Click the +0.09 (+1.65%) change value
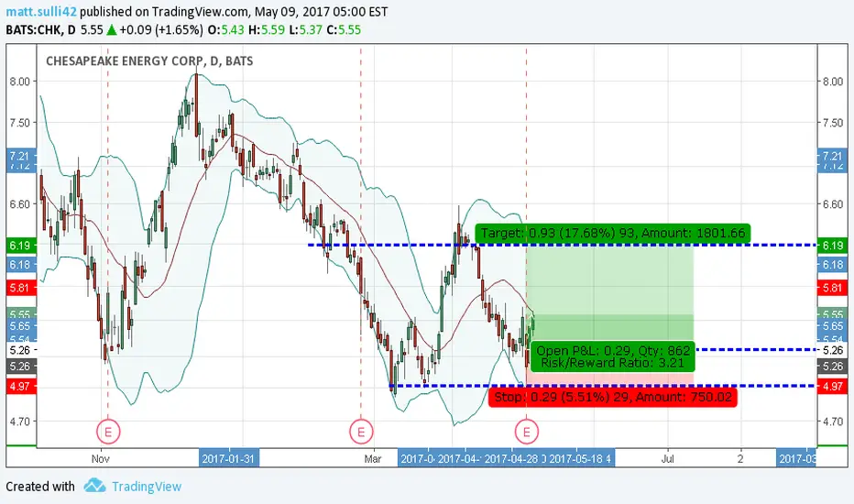854x504 pixels. [x=161, y=29]
